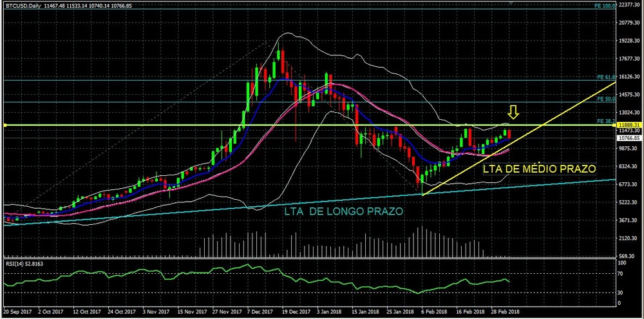644x319 pixels.
Task: Select the yellow down-arrow chart object
Action: pyautogui.click(x=513, y=111)
